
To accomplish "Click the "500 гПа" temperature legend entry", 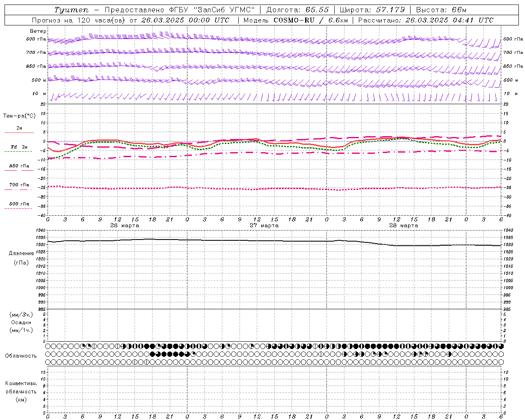I will coord(19,204).
